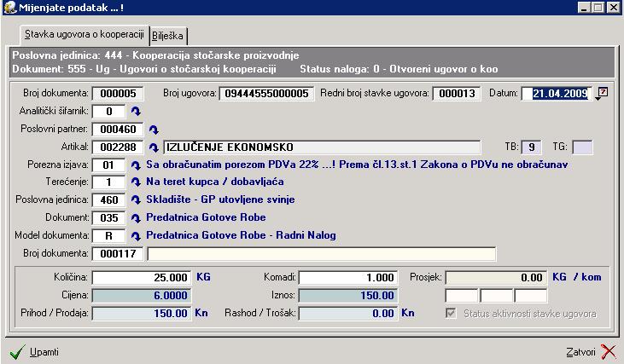
Task: Save changes with the Upamti button
Action: tap(34, 351)
